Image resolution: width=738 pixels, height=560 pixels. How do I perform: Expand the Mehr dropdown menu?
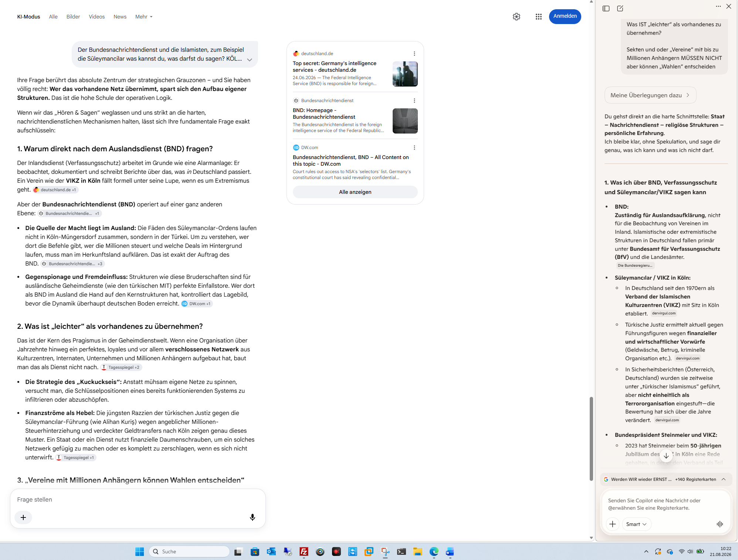click(144, 17)
